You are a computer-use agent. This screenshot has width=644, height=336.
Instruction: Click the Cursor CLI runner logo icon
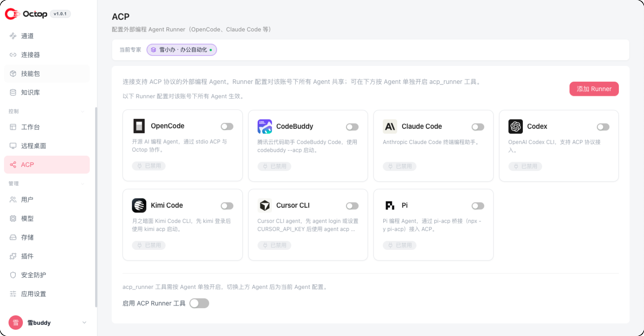(265, 205)
